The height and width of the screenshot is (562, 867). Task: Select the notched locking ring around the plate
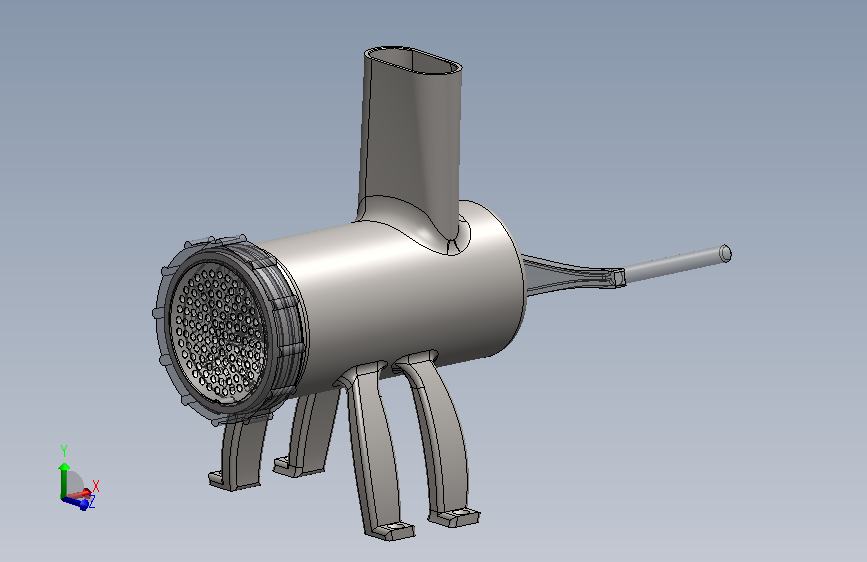[288, 326]
